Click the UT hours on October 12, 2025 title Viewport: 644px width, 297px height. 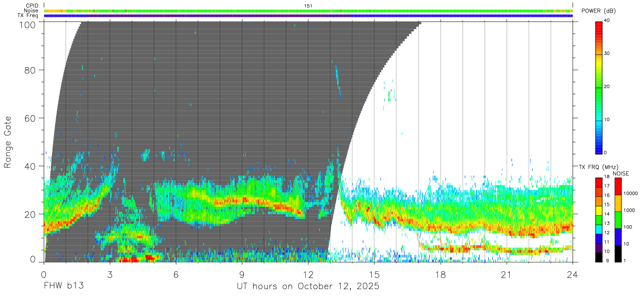point(308,287)
